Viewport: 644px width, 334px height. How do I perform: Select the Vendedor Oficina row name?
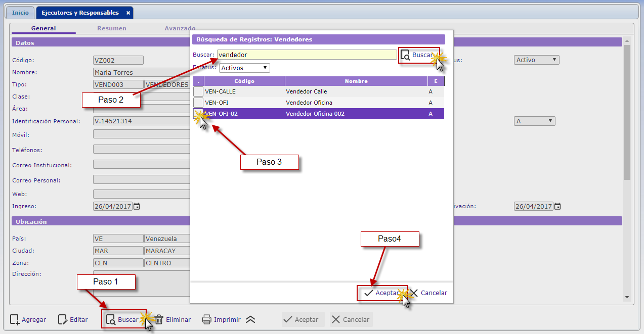(309, 103)
